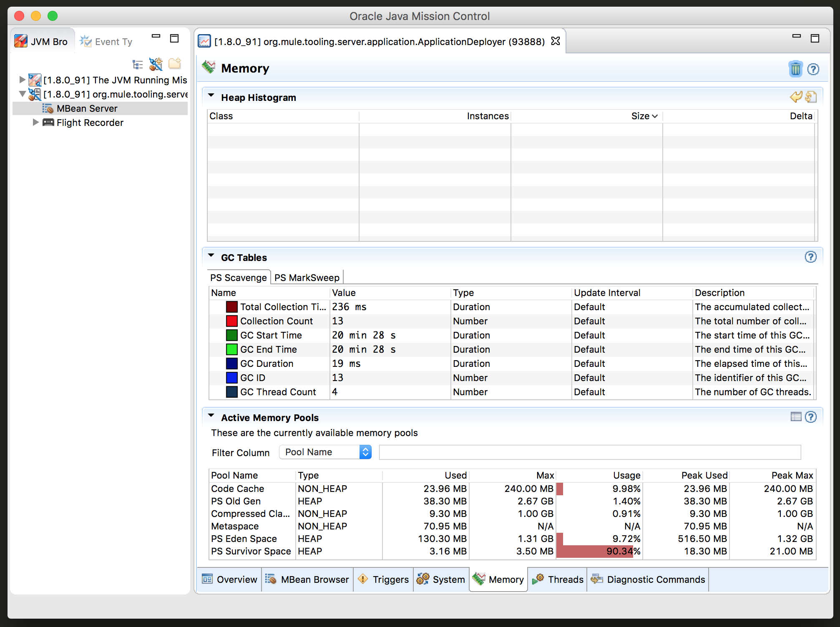Click the garbage collect trash icon
Screen dimensions: 840x627
tap(795, 69)
